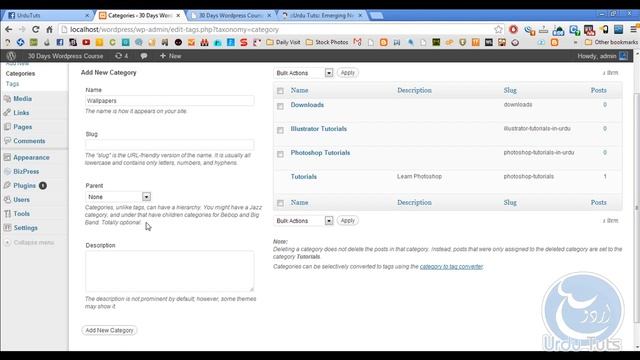Switch to Urdu Tuts: Emerging tab

tap(322, 16)
